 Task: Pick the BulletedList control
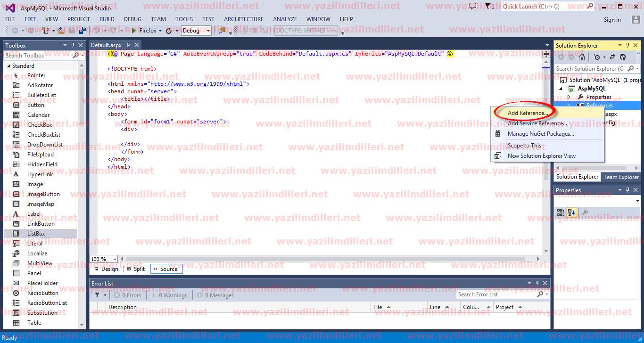click(x=41, y=95)
